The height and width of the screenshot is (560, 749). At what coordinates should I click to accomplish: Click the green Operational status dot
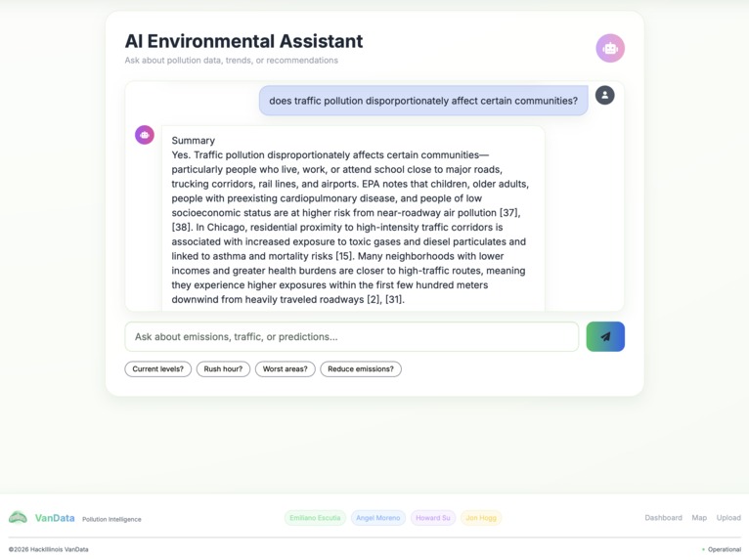pyautogui.click(x=703, y=549)
